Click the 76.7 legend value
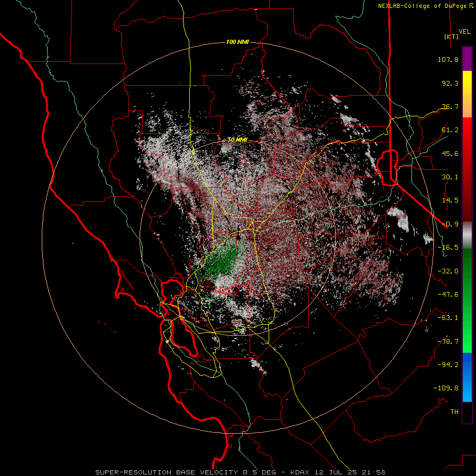The height and width of the screenshot is (476, 476). (450, 106)
